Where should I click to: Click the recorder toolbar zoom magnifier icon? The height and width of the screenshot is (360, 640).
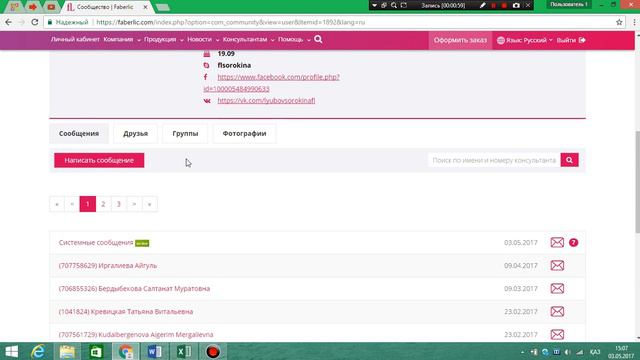[x=394, y=5]
